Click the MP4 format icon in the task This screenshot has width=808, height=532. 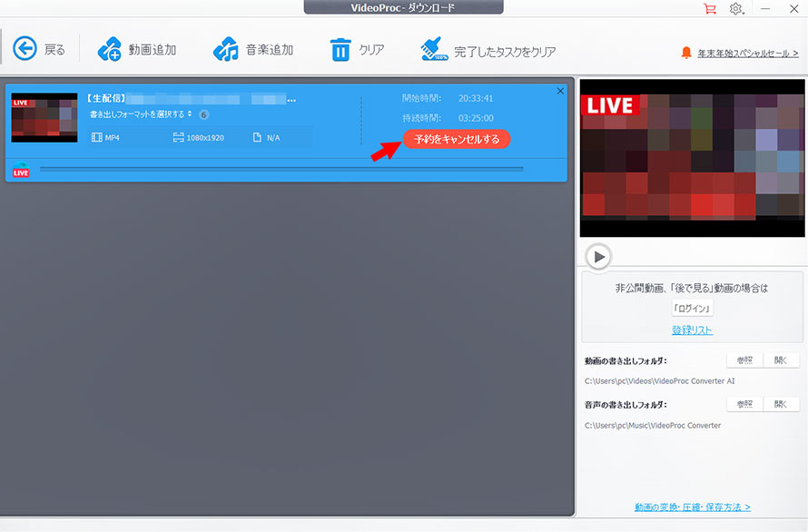coord(96,136)
